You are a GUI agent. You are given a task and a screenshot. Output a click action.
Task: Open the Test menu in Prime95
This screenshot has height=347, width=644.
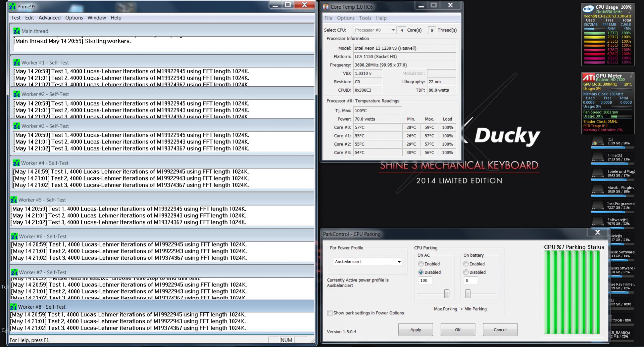pos(16,18)
